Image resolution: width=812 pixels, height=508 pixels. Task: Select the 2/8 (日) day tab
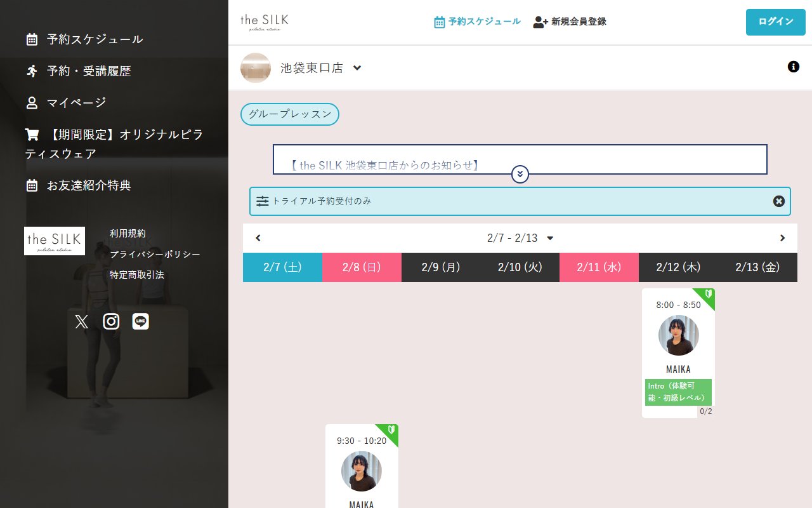tap(362, 267)
